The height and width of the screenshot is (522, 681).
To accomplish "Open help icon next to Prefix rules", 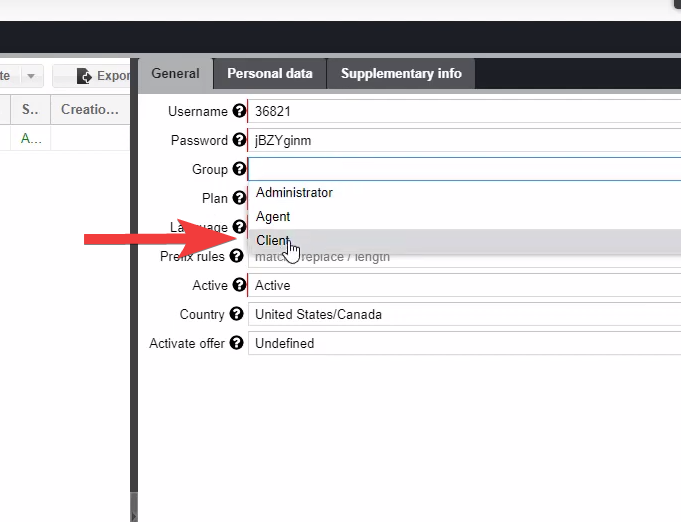I will click(236, 256).
